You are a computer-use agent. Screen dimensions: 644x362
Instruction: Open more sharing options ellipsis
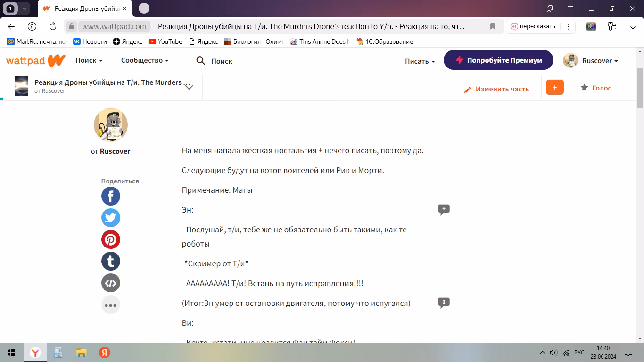click(x=111, y=304)
